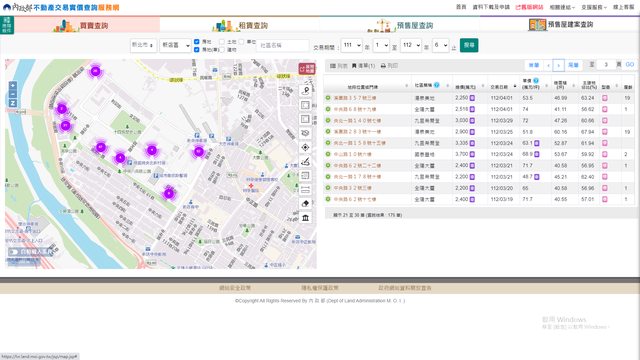
Task: Click the community name input field
Action: (x=282, y=45)
